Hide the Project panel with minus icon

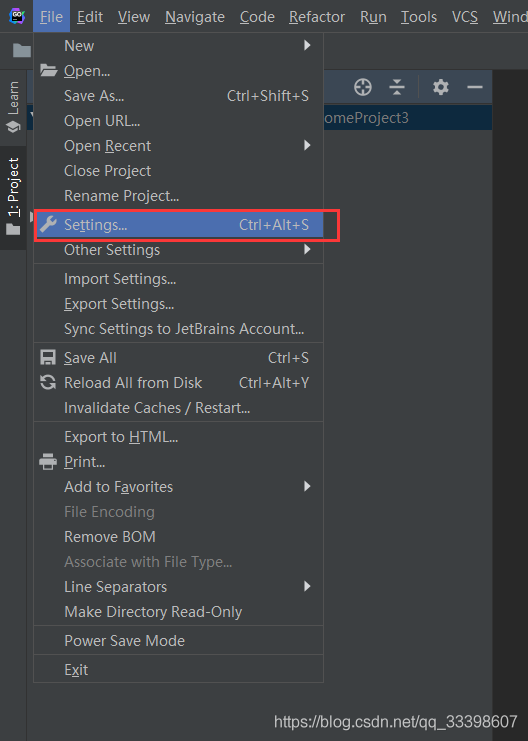tap(475, 87)
